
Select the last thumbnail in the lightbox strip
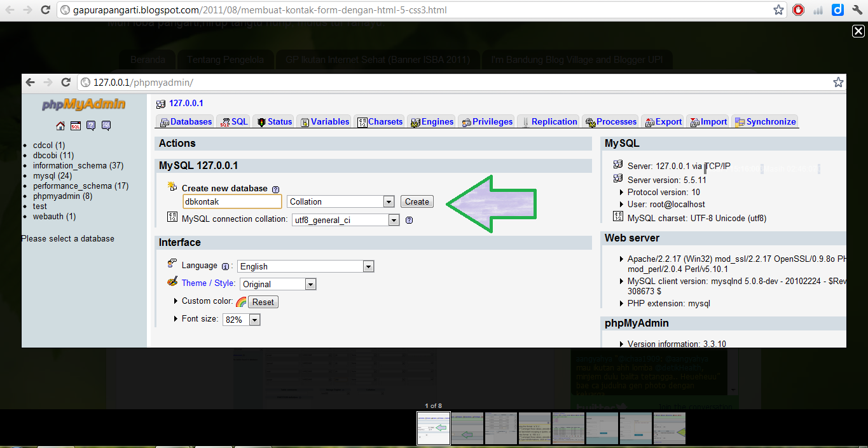click(x=669, y=428)
